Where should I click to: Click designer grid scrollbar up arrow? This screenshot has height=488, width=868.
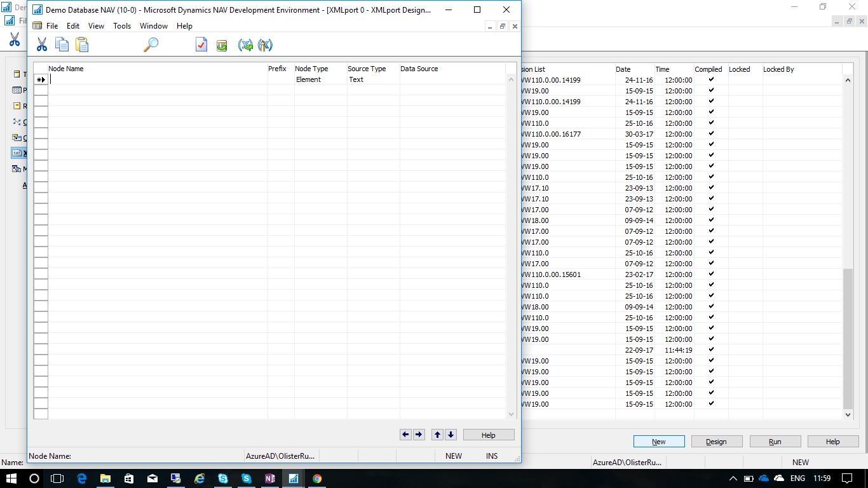(512, 79)
